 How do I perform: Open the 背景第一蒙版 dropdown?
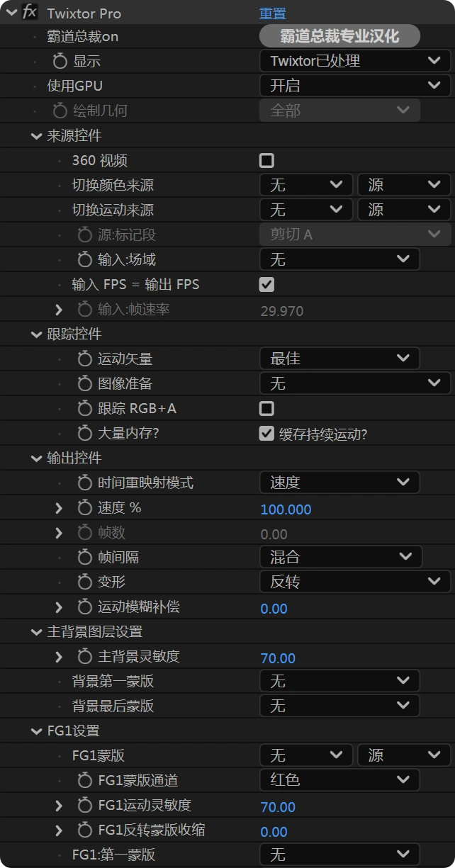tap(339, 681)
